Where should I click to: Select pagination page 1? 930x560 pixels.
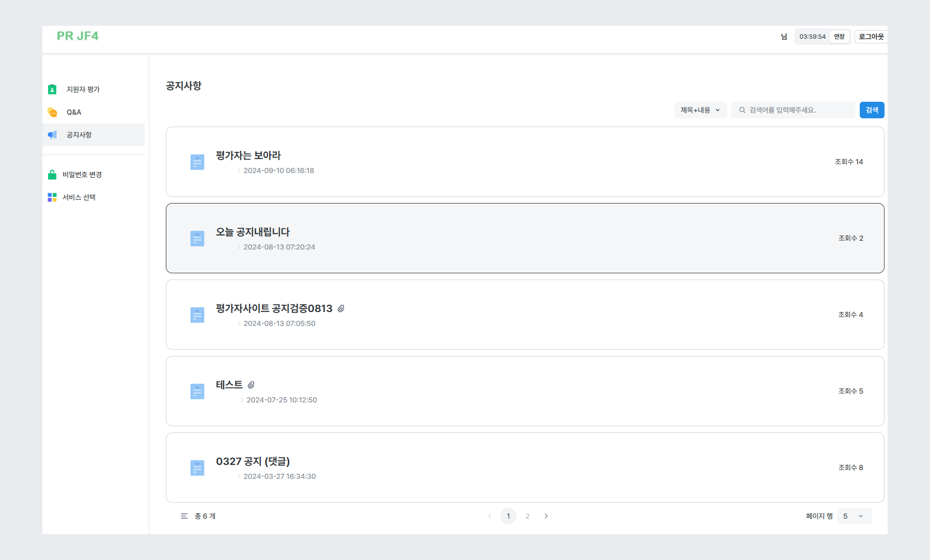point(508,516)
